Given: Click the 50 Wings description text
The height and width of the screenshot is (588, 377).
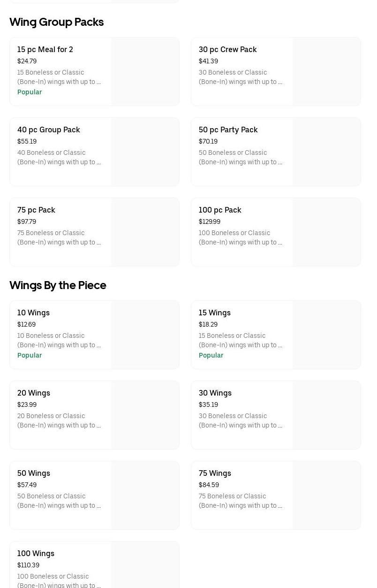Looking at the screenshot, I should tap(59, 501).
